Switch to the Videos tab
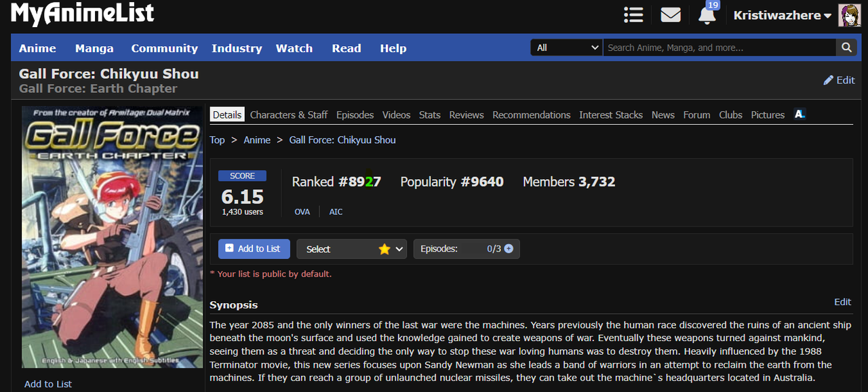868x392 pixels. tap(396, 115)
